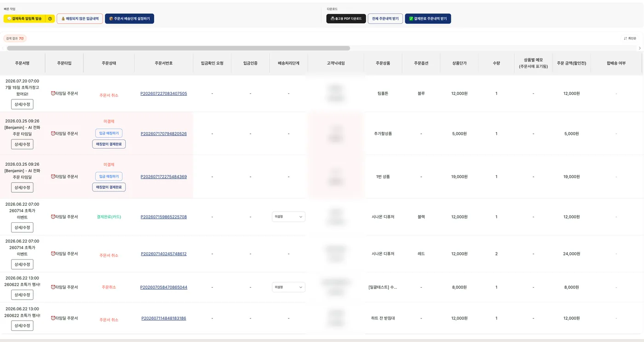Click the 주문서명 column header
Screen dimensions: 644x342
pos(22,63)
